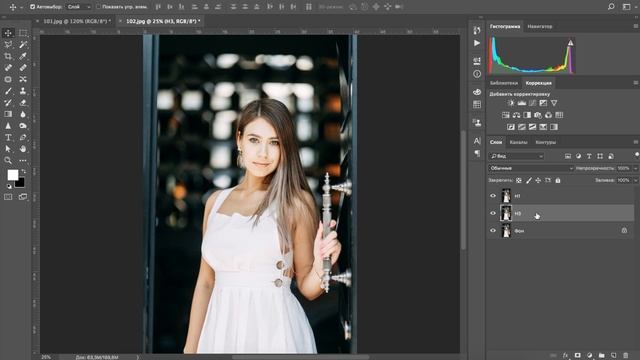The width and height of the screenshot is (640, 360).
Task: Select the Gradient tool
Action: [8, 114]
